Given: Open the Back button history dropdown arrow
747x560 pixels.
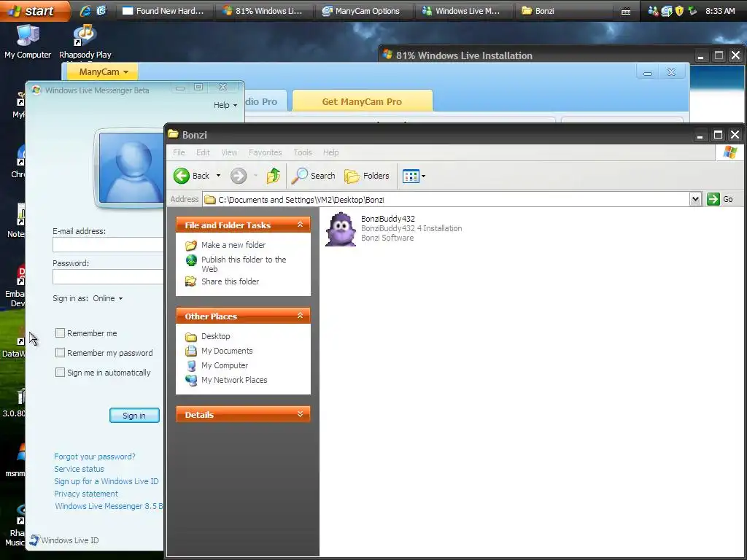Looking at the screenshot, I should 218,176.
